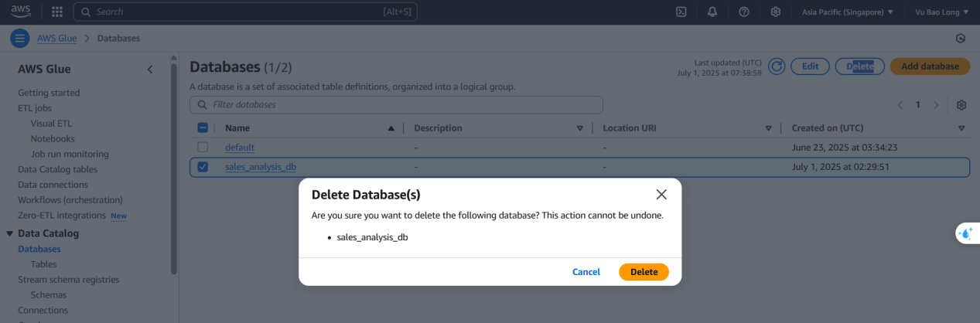Click sales_analysis_db bullet in dialog
Viewport: 980px width, 323px height.
click(x=372, y=237)
